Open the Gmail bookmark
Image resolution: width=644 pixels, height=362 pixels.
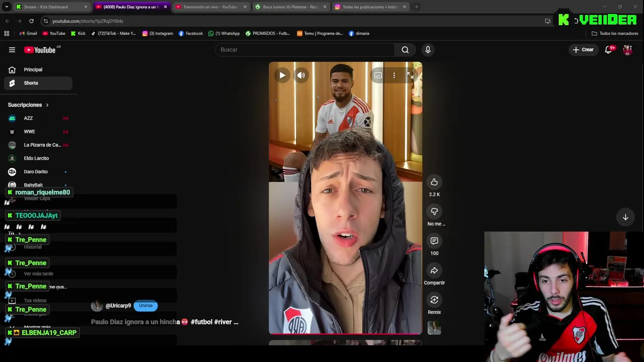click(28, 34)
